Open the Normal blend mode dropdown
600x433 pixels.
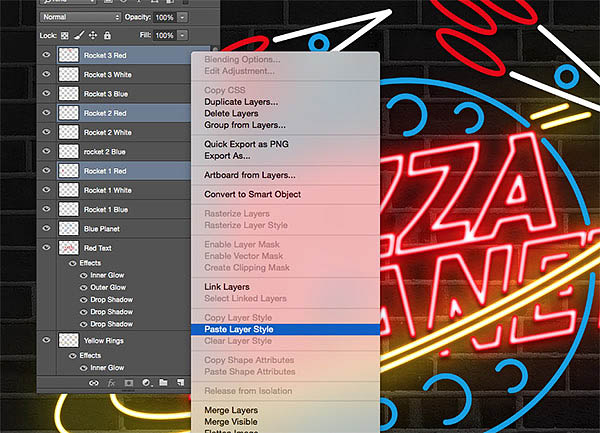pyautogui.click(x=79, y=17)
